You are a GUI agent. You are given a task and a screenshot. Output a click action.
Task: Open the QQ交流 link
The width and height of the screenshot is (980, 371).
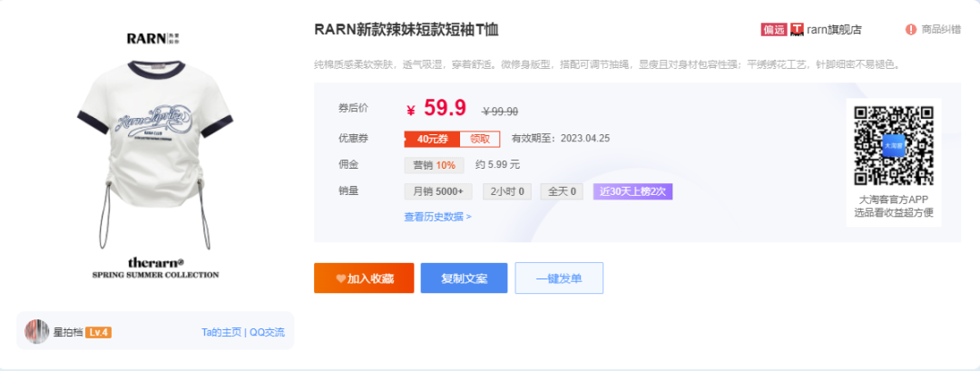coord(267,333)
